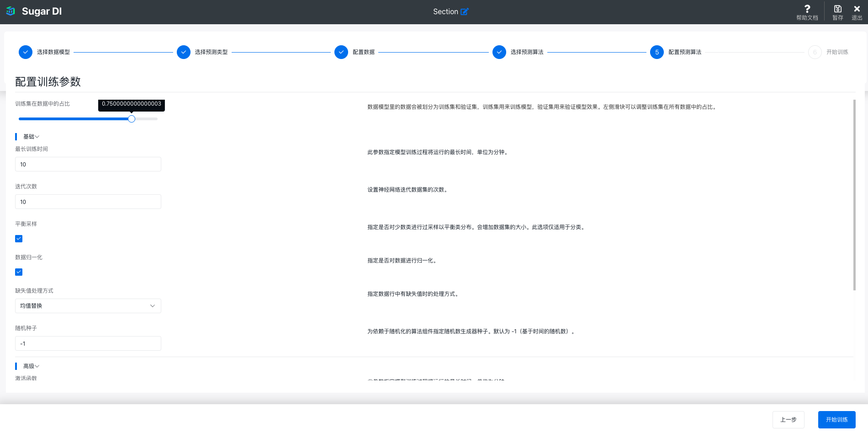The image size is (868, 433).
Task: Click the 随机种子 input field
Action: [x=88, y=343]
